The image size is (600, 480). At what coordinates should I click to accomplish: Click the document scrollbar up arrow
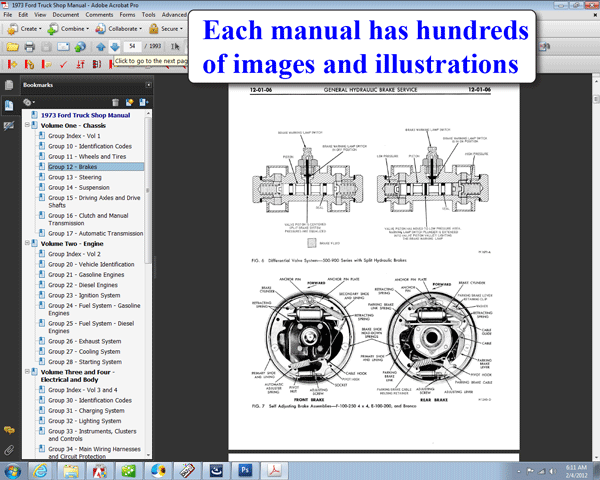pos(596,82)
